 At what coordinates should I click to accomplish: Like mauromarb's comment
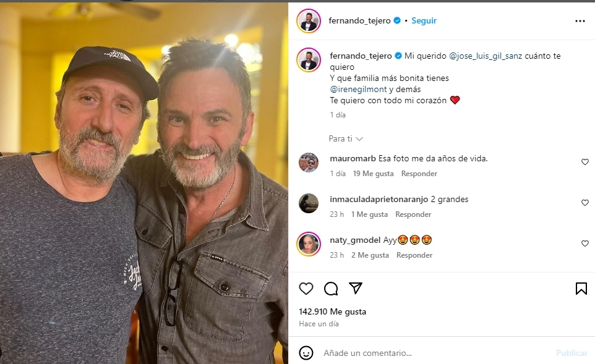[584, 162]
